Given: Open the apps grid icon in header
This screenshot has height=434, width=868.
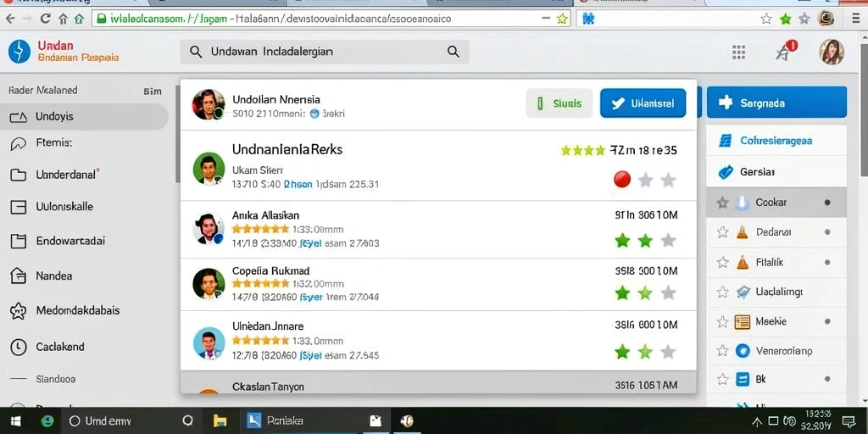Looking at the screenshot, I should [x=738, y=52].
